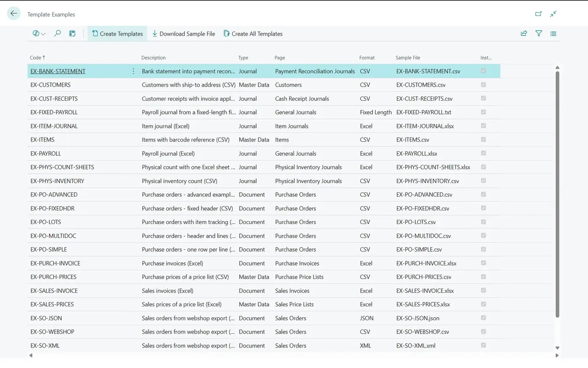Open the Page column header menu
588x368 pixels.
pyautogui.click(x=280, y=57)
